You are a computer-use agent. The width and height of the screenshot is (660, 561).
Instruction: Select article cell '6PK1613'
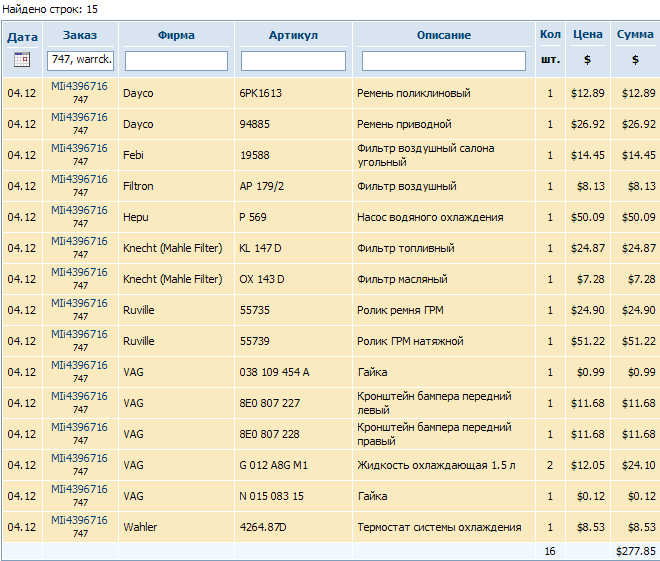point(261,93)
